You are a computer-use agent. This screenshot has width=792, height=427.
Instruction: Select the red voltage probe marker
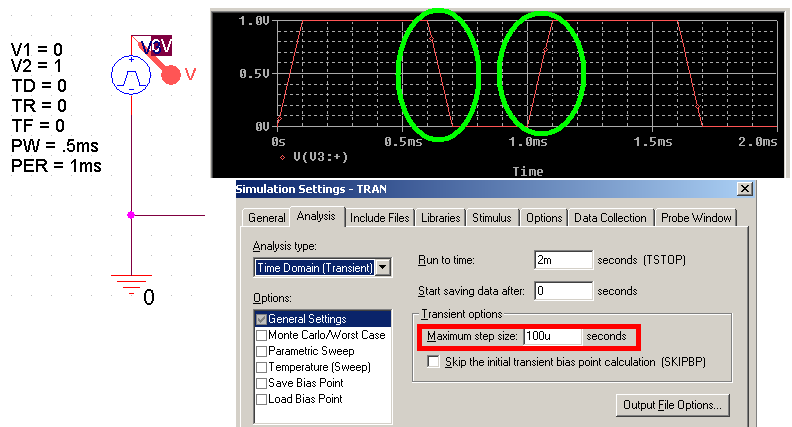tap(170, 74)
